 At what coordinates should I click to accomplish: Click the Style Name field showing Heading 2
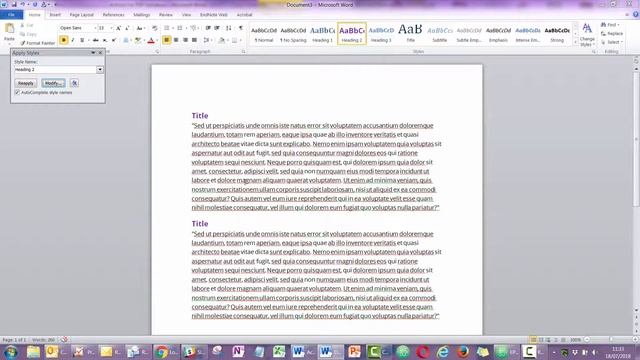pyautogui.click(x=55, y=70)
